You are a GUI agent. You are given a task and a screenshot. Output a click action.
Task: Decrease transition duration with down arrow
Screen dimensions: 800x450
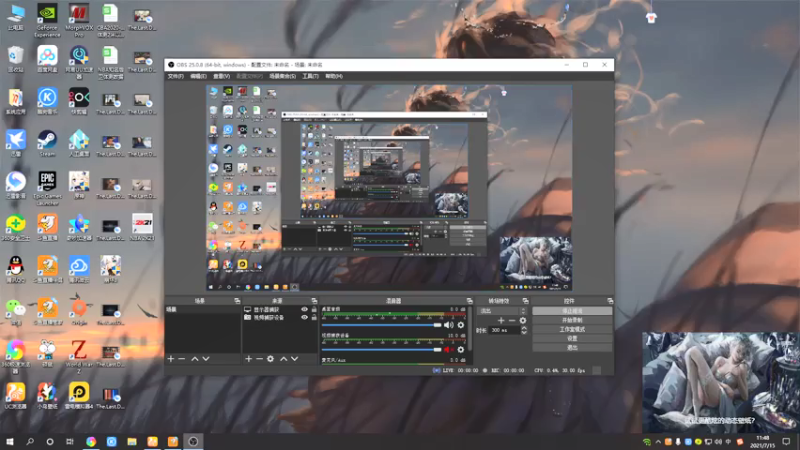pos(524,333)
